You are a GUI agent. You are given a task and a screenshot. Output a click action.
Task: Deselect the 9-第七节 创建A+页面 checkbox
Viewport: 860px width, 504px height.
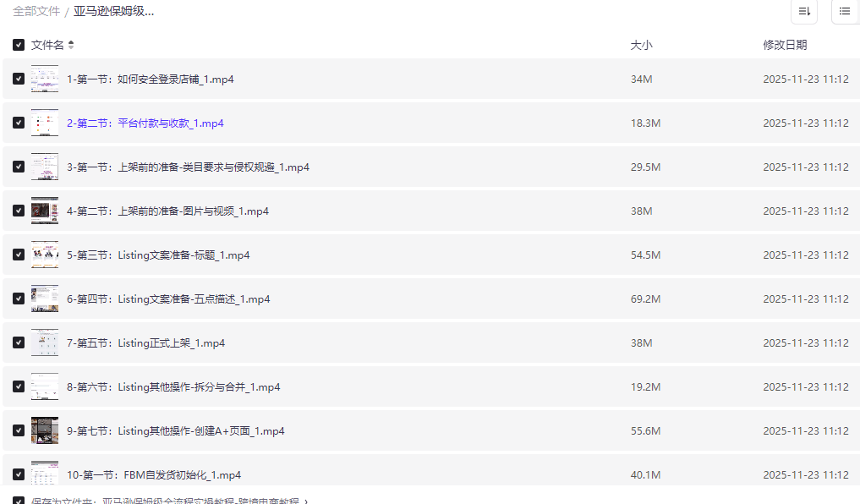click(19, 430)
